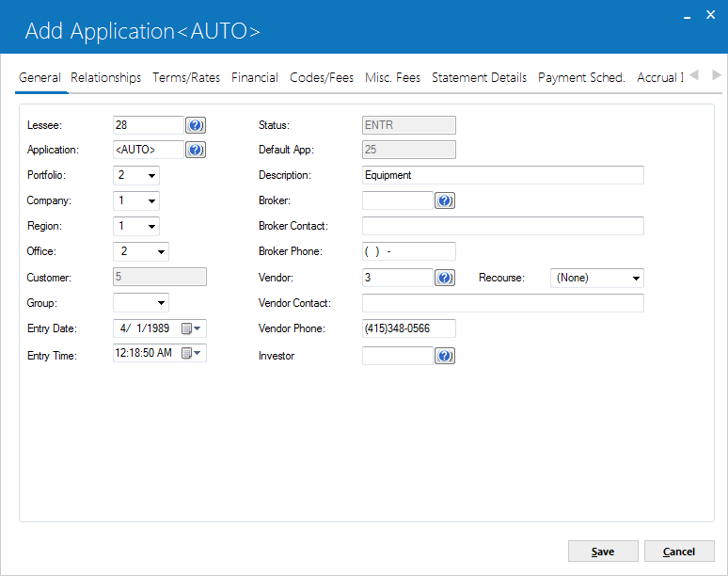Expand the Recourse dropdown
The height and width of the screenshot is (576, 728).
point(636,279)
